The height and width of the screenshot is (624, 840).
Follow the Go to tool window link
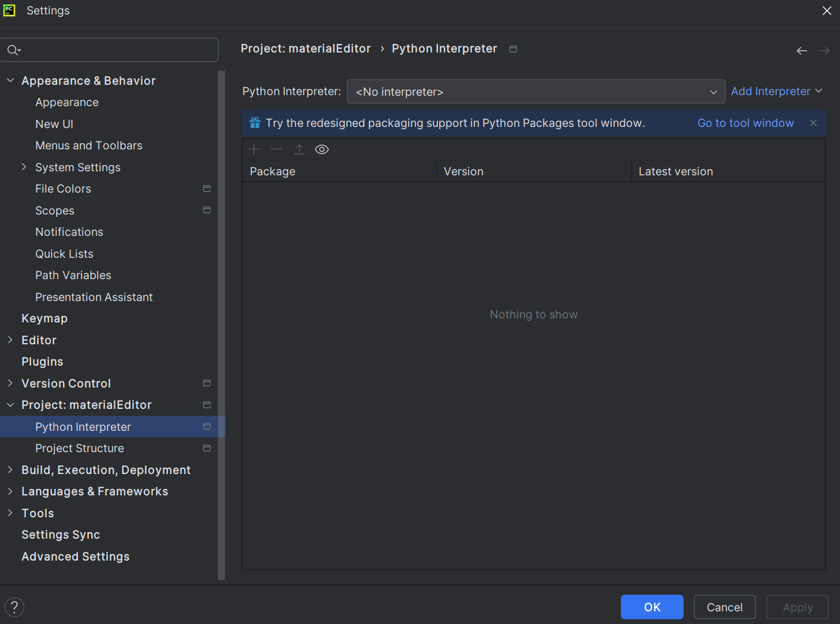pos(745,123)
